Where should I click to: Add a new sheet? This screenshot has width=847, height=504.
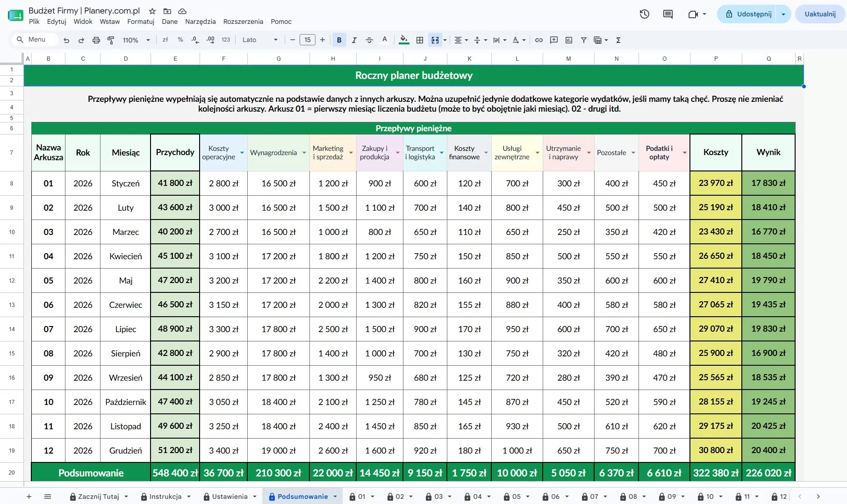(29, 497)
